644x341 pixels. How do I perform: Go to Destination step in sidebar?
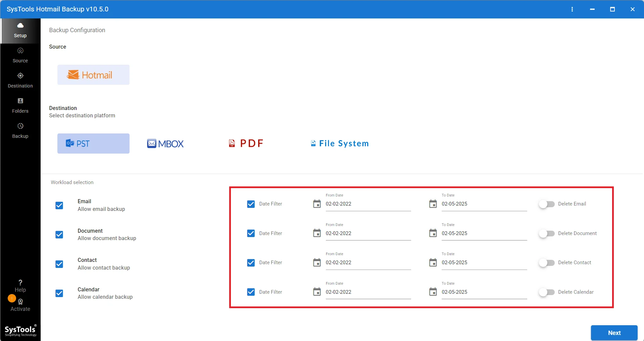coord(20,81)
